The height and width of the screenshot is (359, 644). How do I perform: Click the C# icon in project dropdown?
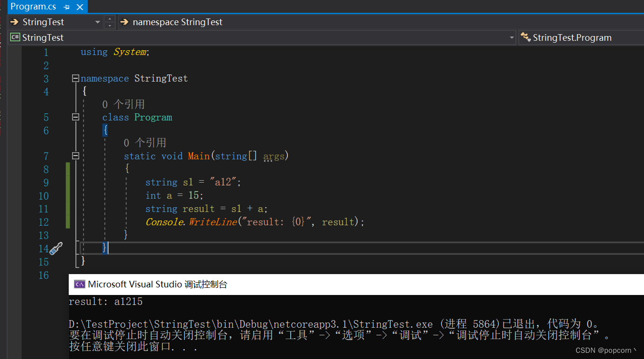[15, 37]
